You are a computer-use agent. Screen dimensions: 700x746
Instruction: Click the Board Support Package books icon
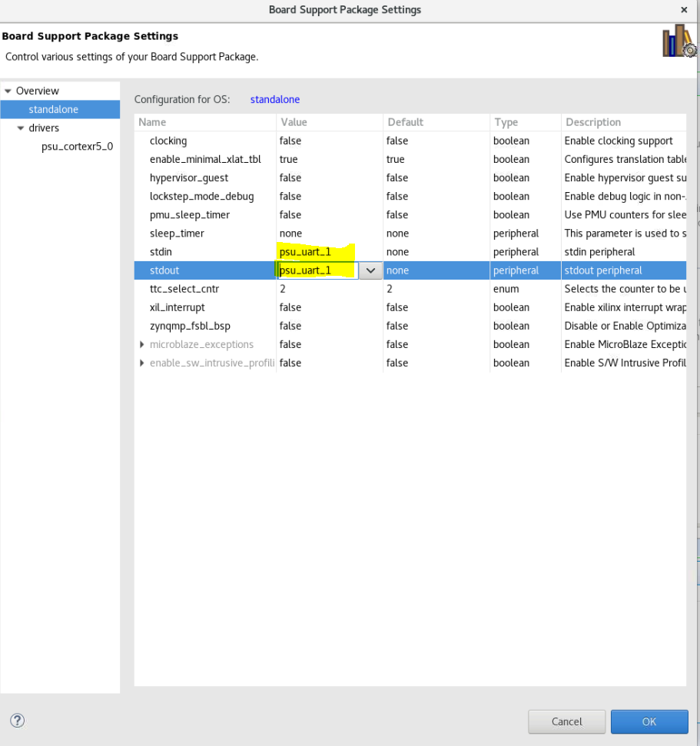(678, 41)
